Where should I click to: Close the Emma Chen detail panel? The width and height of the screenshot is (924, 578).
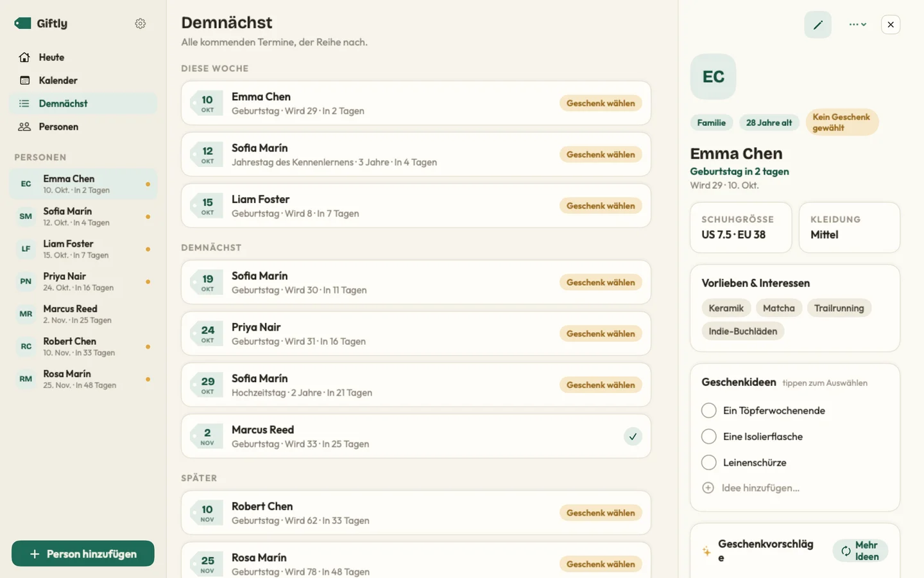(891, 24)
